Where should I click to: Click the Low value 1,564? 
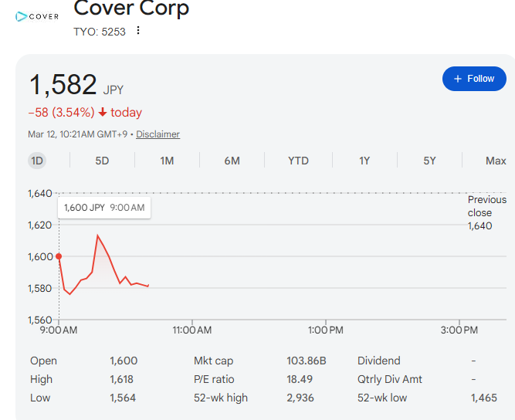(x=123, y=398)
